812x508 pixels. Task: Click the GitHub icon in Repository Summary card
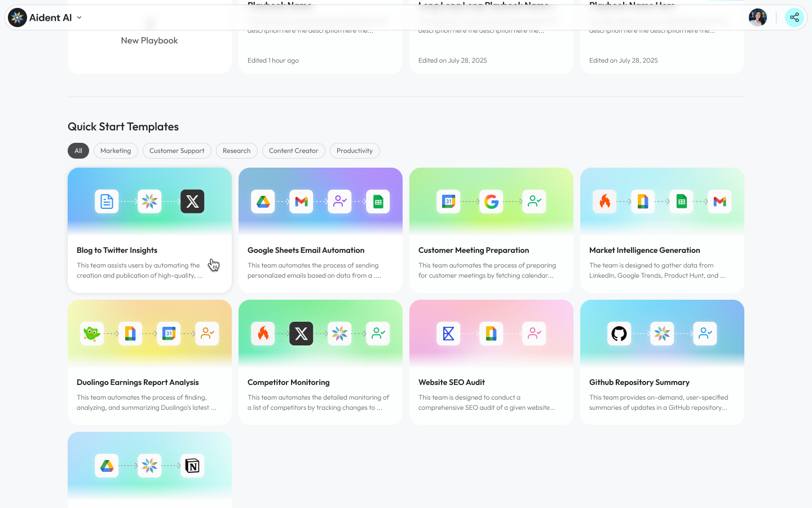click(x=619, y=334)
